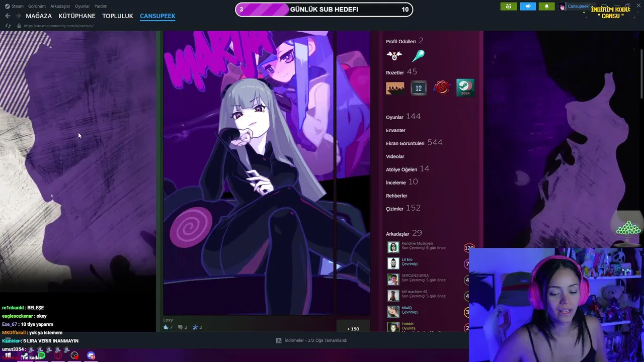The height and width of the screenshot is (362, 644).
Task: Open friend hilalQ's profile
Action: tap(407, 308)
